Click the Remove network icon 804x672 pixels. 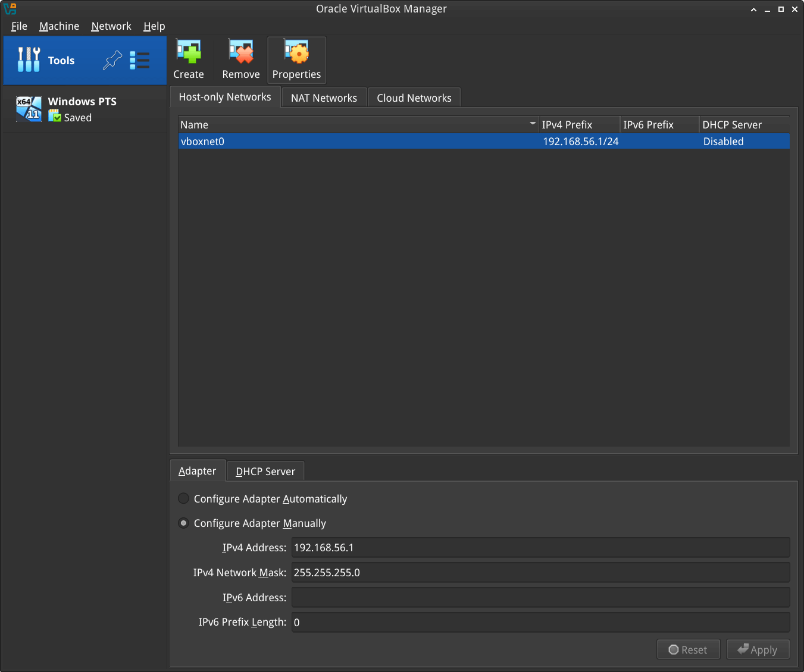pos(241,53)
